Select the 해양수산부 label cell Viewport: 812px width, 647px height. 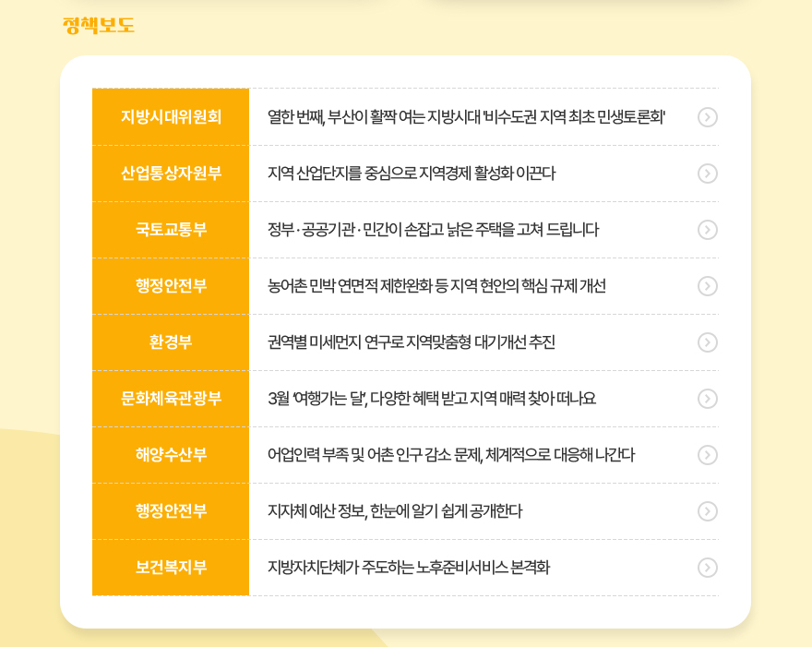(x=171, y=455)
